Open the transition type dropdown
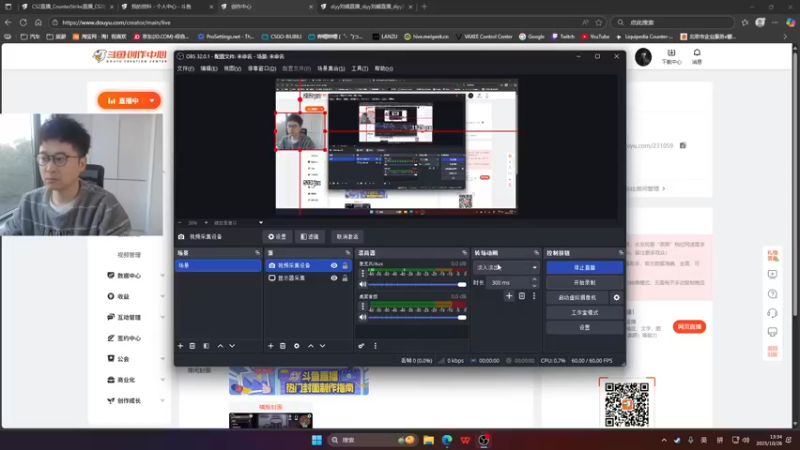This screenshot has width=800, height=450. [x=506, y=267]
